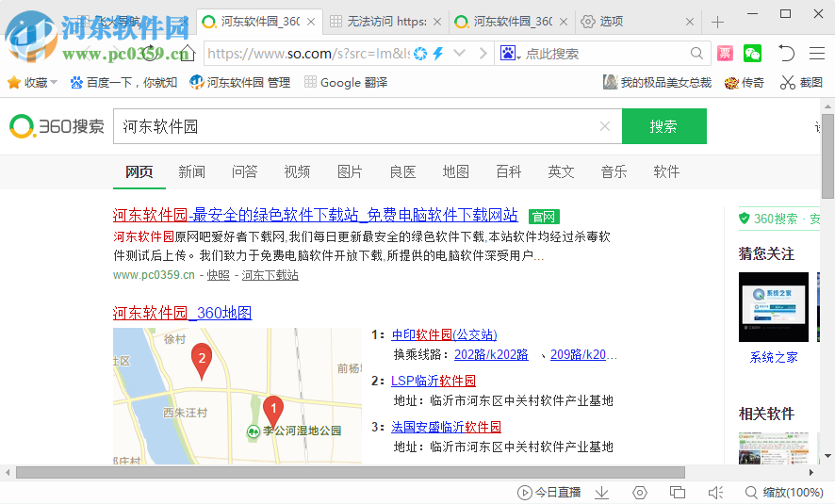Select the 英文 search tab
Screen dimensions: 835x504
pyautogui.click(x=562, y=171)
